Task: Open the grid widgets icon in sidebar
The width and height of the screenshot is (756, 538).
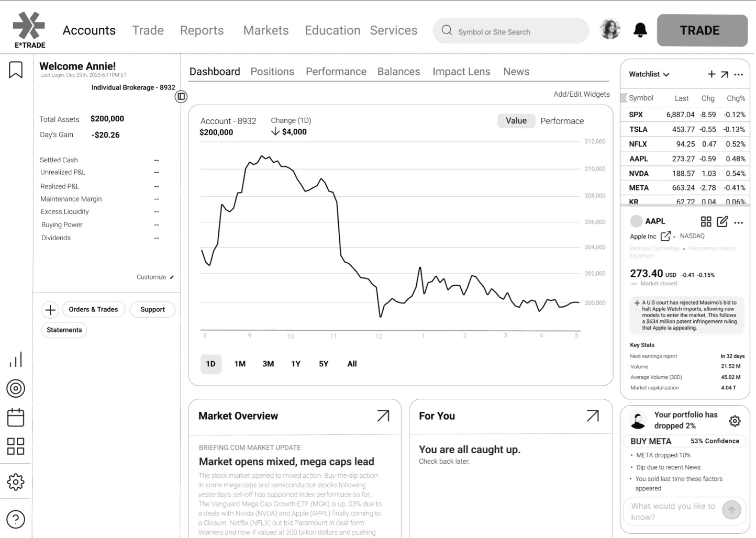Action: click(x=16, y=446)
